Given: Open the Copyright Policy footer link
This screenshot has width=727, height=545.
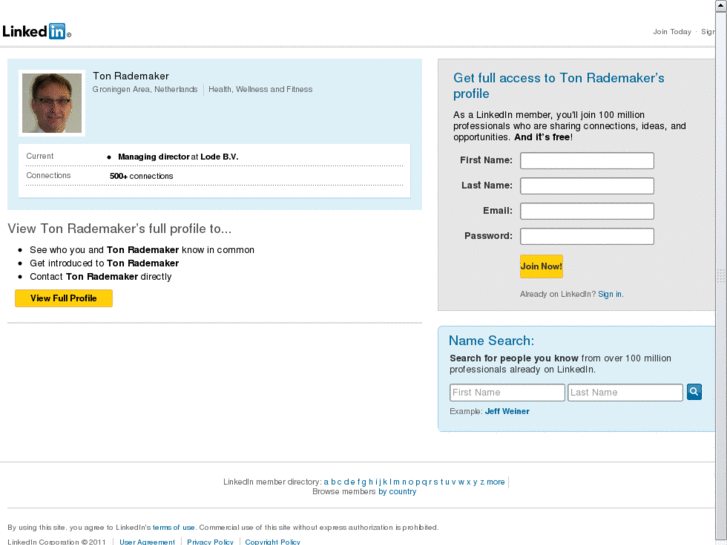Looking at the screenshot, I should [272, 542].
